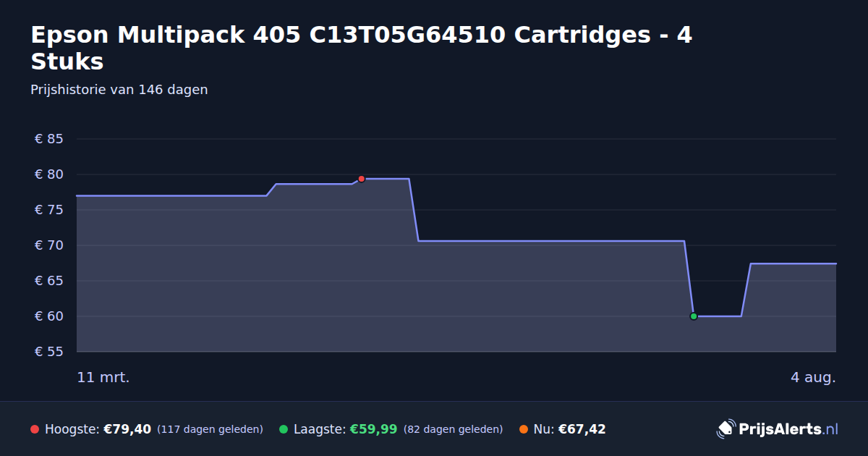Click the € 85 axis label

click(49, 139)
